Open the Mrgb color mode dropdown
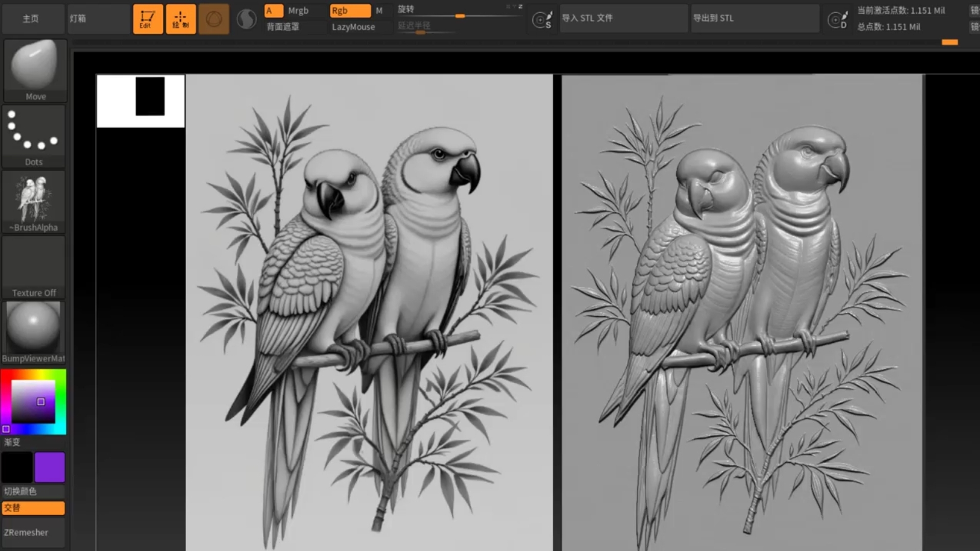This screenshot has height=551, width=980. tap(298, 9)
